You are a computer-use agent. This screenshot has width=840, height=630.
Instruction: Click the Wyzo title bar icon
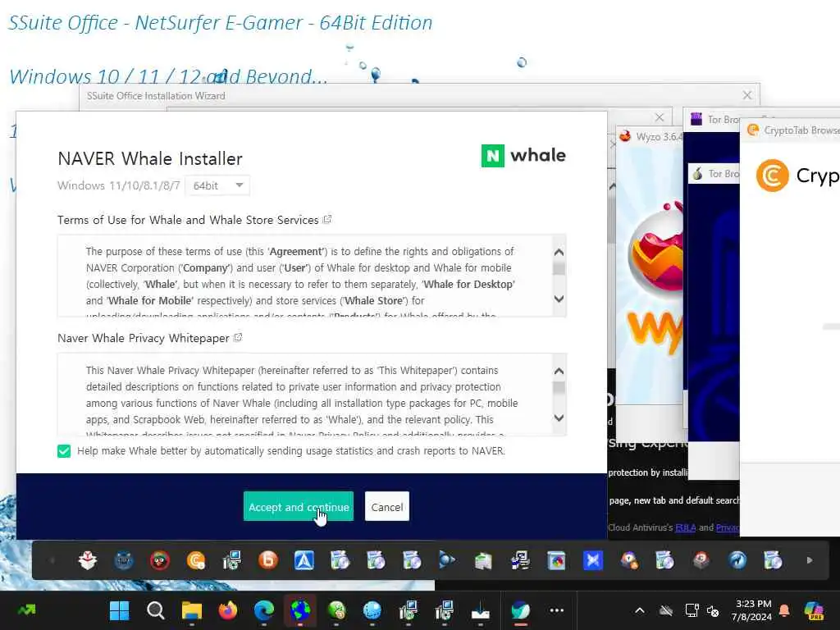coord(625,137)
